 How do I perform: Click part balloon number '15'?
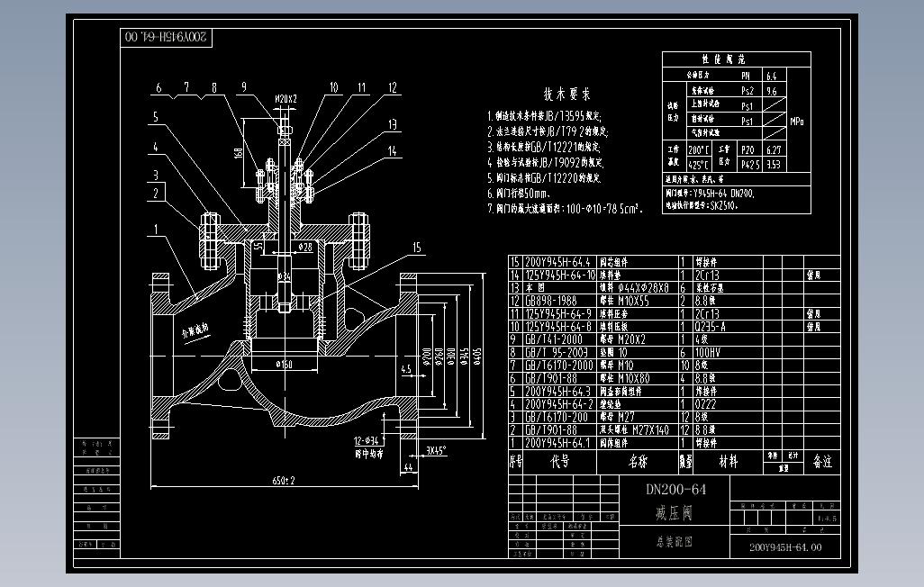point(417,248)
